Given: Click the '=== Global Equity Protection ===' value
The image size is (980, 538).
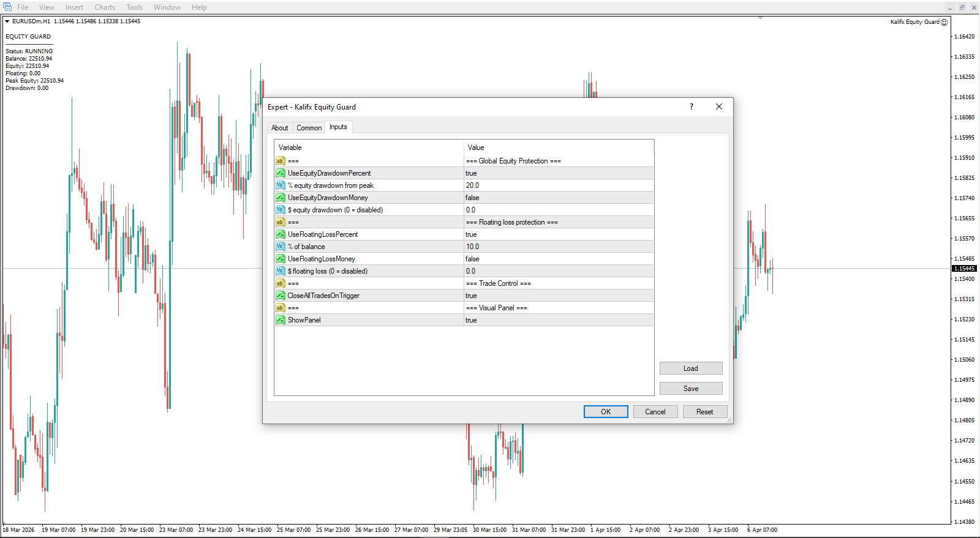Looking at the screenshot, I should click(x=513, y=161).
